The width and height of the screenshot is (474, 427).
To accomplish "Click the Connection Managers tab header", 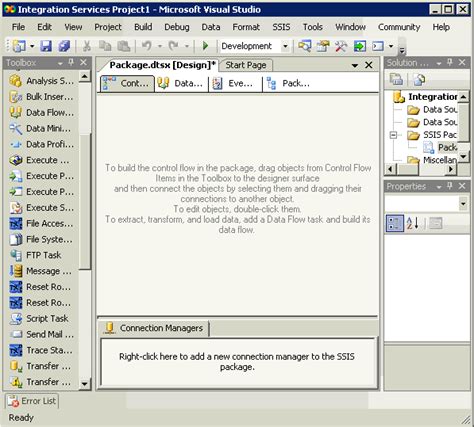I will pyautogui.click(x=155, y=328).
